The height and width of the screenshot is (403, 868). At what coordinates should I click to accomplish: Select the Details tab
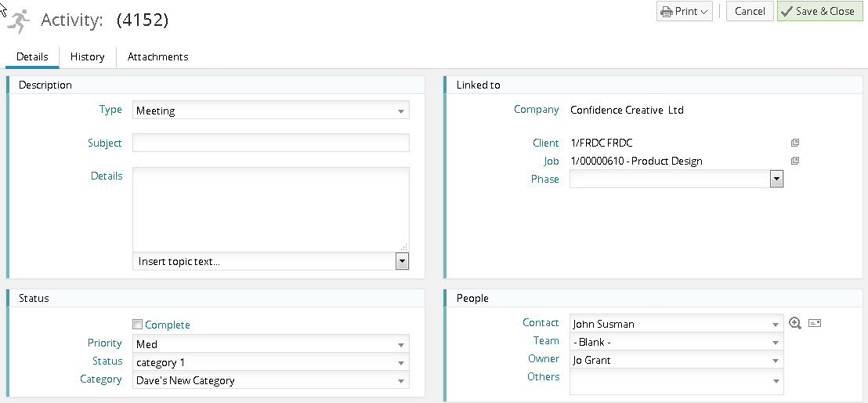(32, 56)
